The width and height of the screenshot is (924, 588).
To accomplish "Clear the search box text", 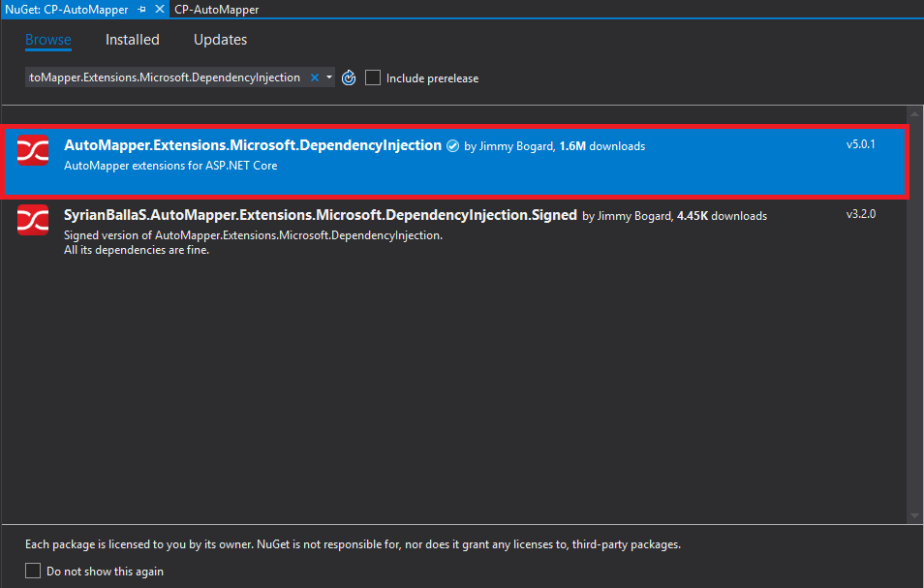I will click(315, 77).
